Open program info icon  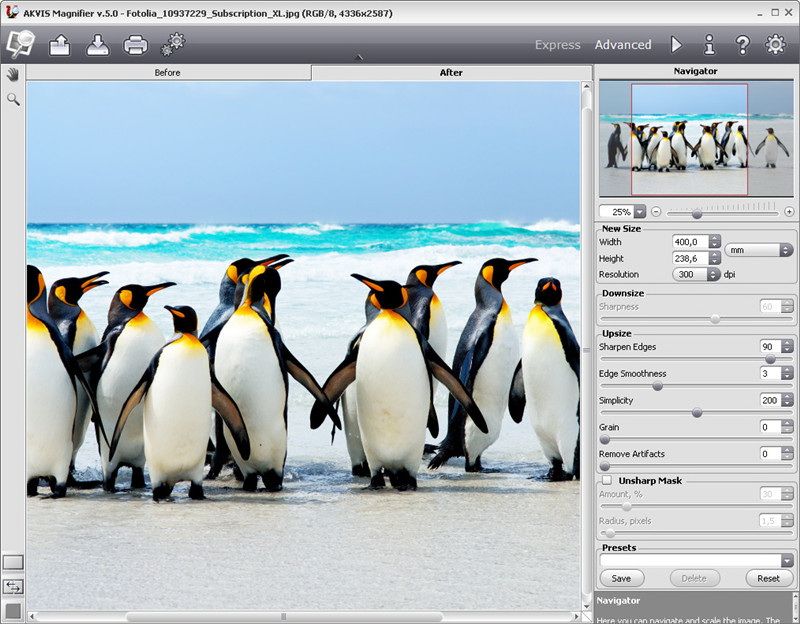click(x=709, y=44)
